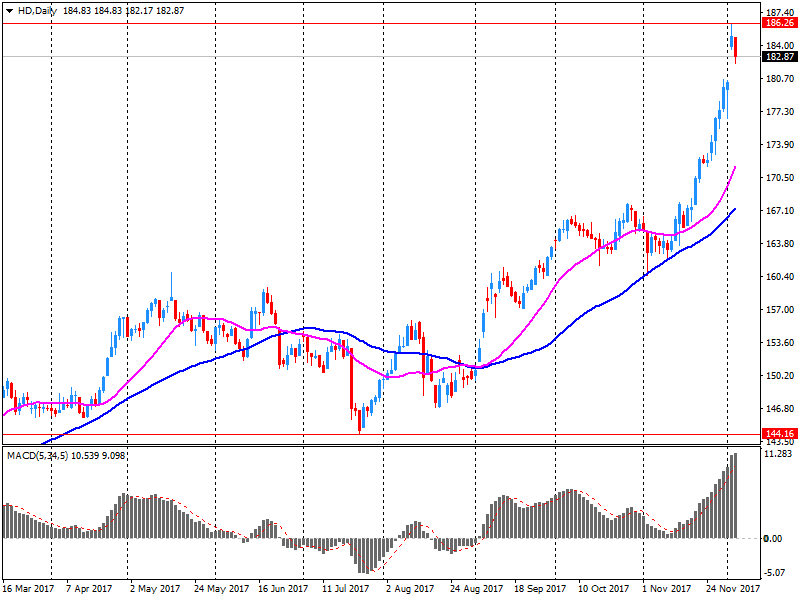Click the 167.10 price axis label
800x600 pixels.
(778, 211)
